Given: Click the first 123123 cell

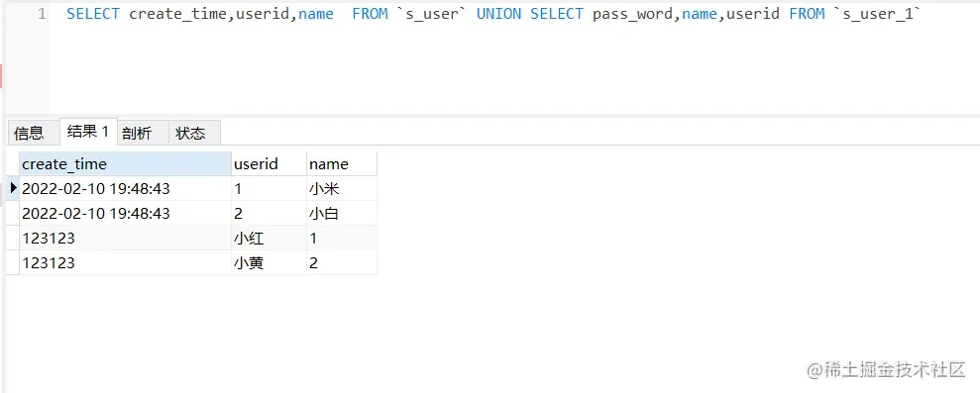Looking at the screenshot, I should click(x=125, y=238).
